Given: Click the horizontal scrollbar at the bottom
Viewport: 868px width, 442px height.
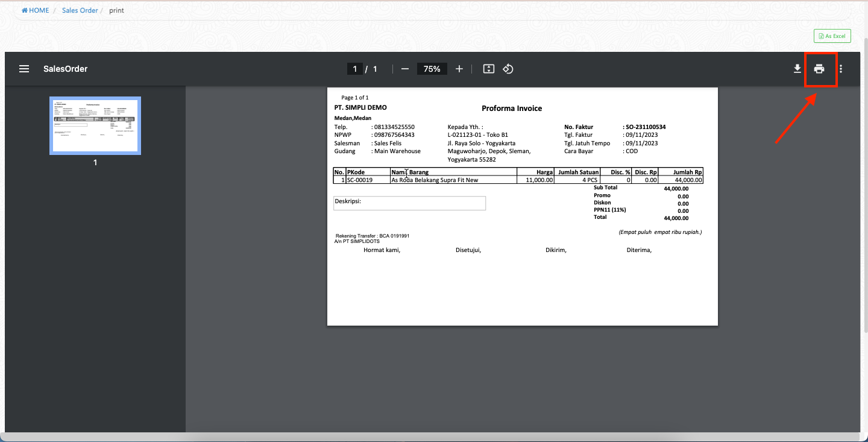Looking at the screenshot, I should pyautogui.click(x=422, y=437).
